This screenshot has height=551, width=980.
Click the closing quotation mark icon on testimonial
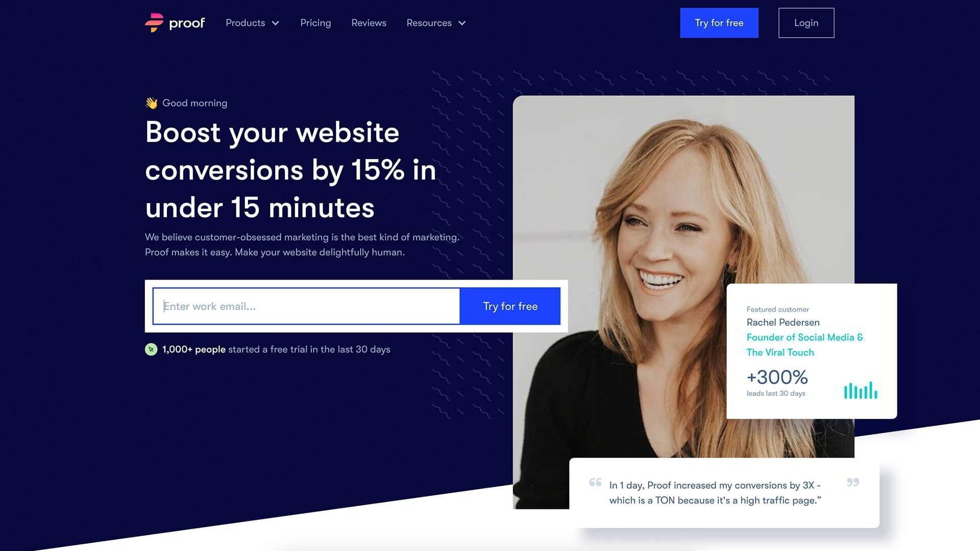pos(852,482)
